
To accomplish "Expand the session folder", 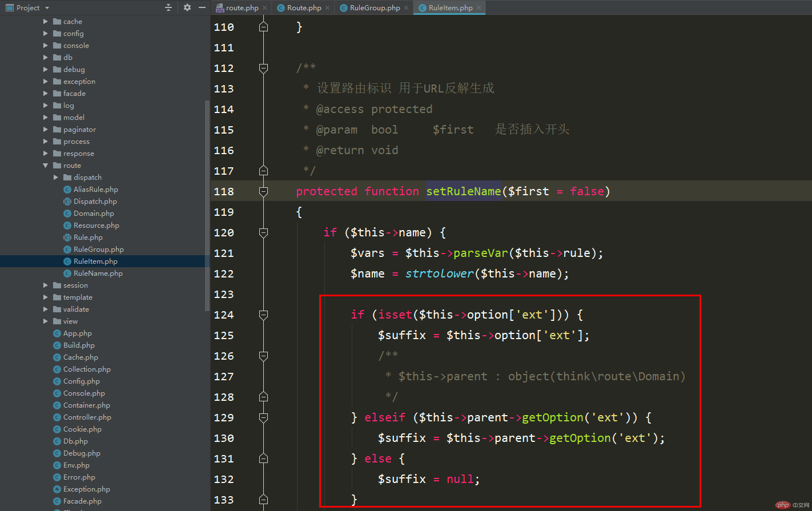I will pos(46,285).
